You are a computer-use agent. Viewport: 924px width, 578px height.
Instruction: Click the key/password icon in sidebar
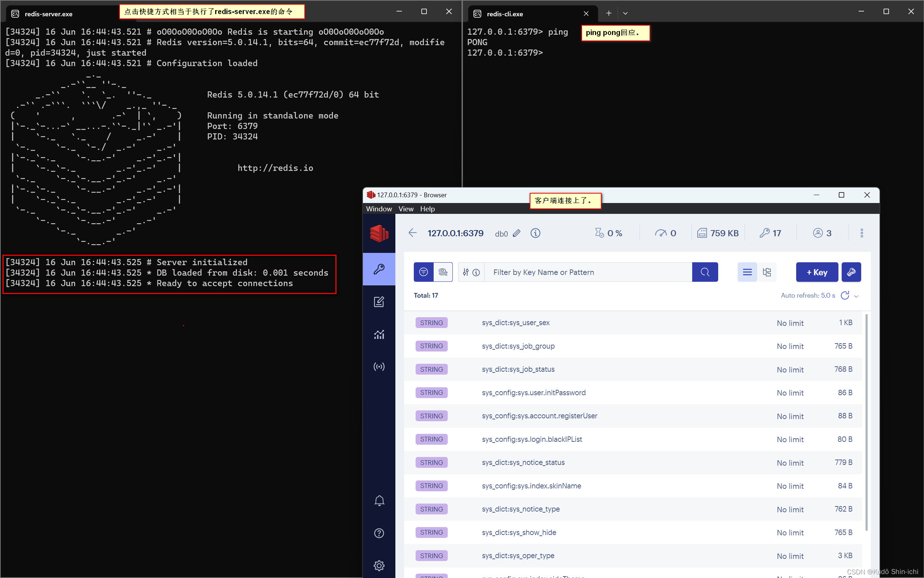(x=378, y=269)
